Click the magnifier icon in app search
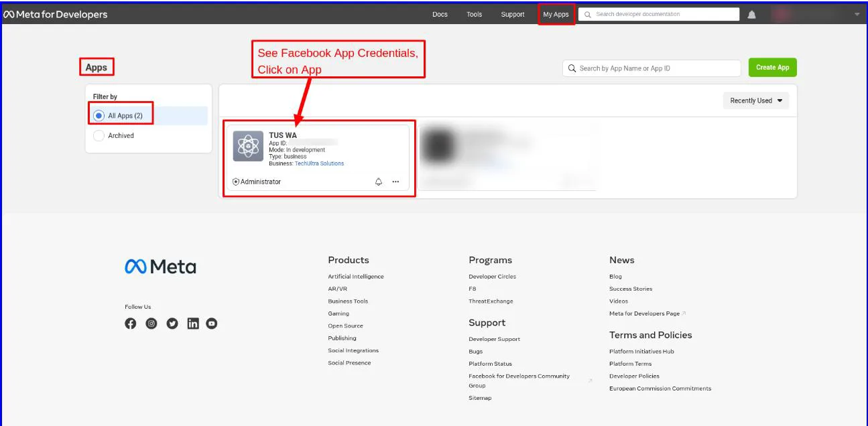 [x=572, y=68]
